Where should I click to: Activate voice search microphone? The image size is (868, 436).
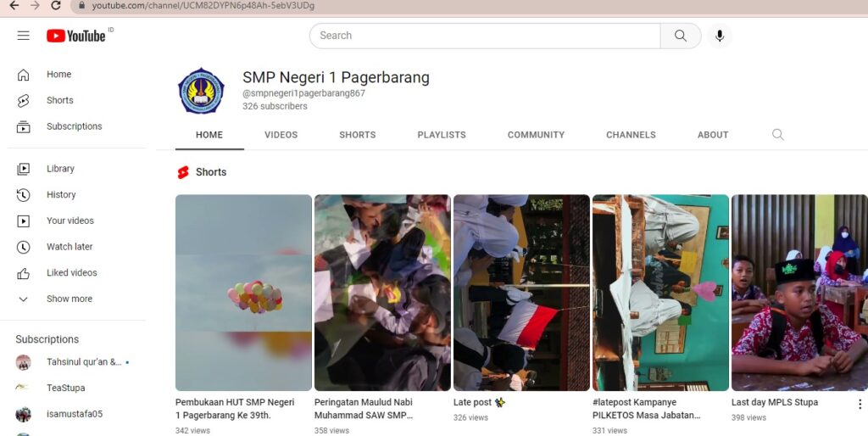(x=720, y=36)
